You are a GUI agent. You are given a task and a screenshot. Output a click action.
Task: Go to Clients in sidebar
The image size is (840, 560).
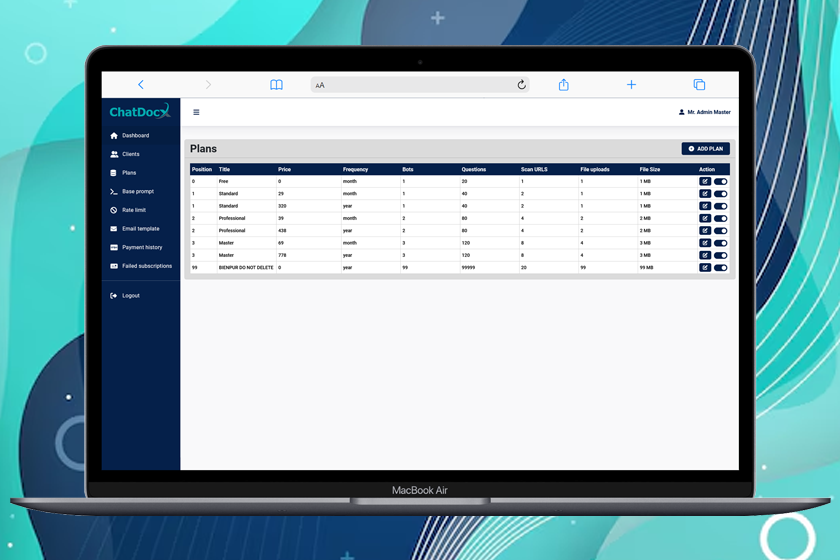[130, 154]
